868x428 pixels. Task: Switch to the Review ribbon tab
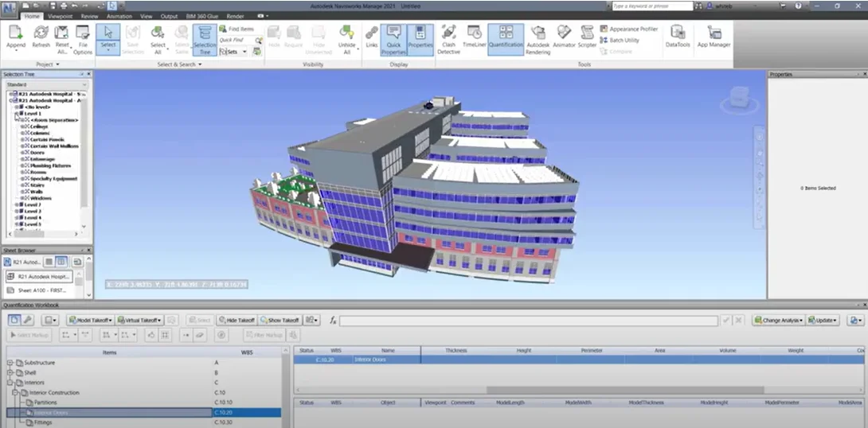[x=89, y=17]
